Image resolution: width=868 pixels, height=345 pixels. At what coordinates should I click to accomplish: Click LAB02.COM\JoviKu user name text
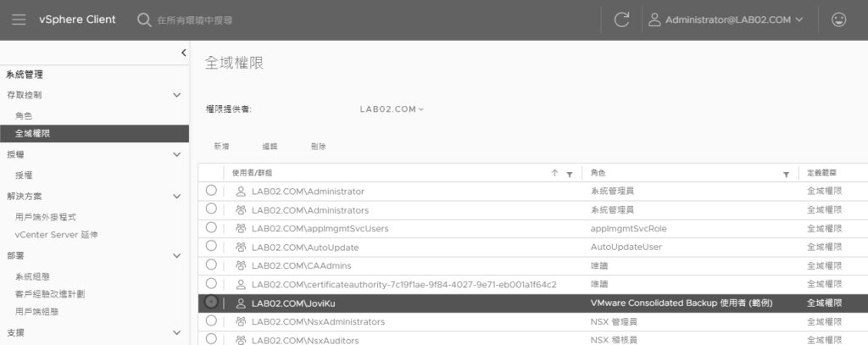(x=293, y=303)
